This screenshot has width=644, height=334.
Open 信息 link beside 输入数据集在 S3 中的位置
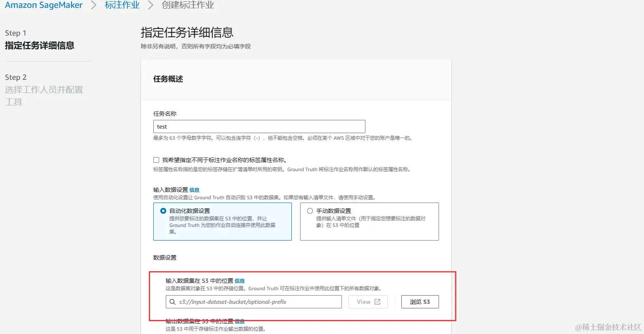click(x=240, y=281)
